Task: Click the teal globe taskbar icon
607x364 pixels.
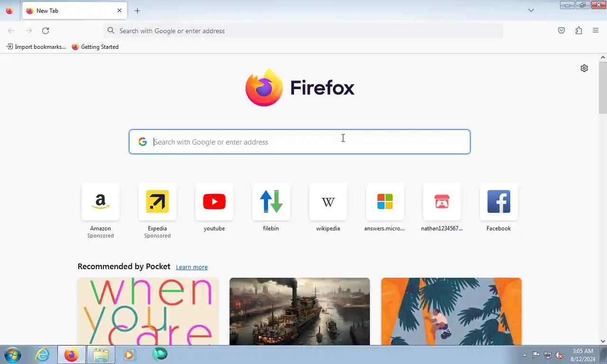Action: pos(160,355)
